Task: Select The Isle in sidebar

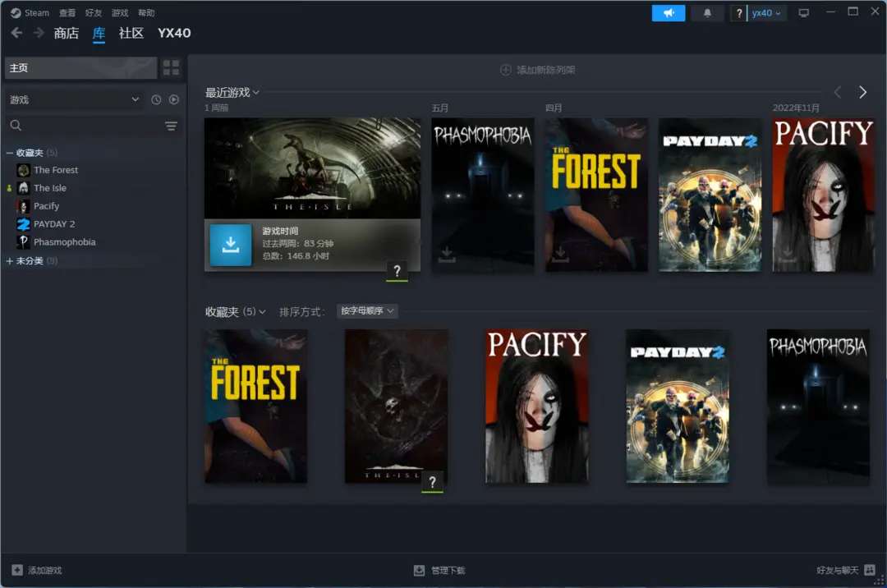Action: [x=50, y=188]
